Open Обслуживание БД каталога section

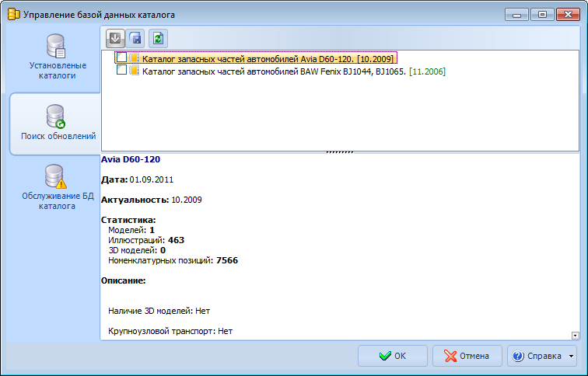[x=53, y=187]
